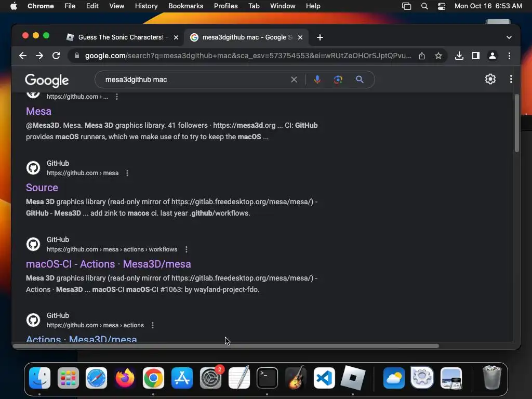The image size is (532, 399).
Task: Open the Tab menu
Action: [x=254, y=6]
